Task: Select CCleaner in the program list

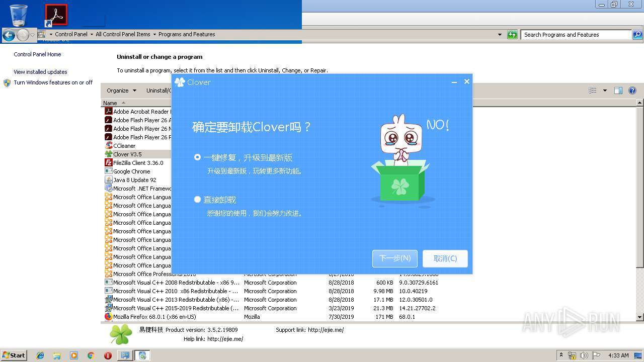Action: point(137,146)
